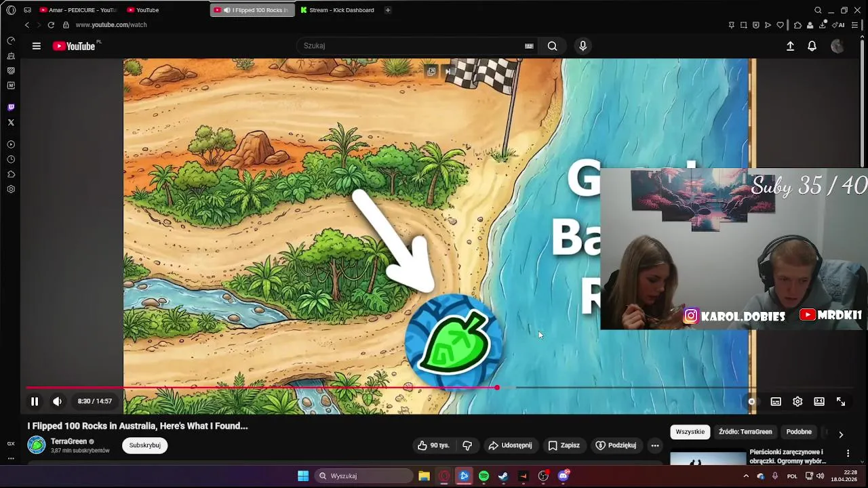Click the TerraGreen channel avatar

pyautogui.click(x=37, y=445)
